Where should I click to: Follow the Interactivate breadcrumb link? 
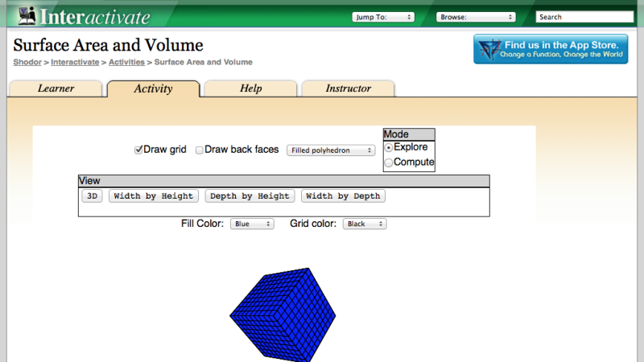(75, 62)
